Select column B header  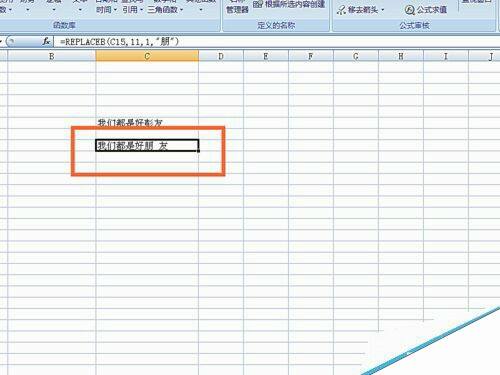[52, 56]
